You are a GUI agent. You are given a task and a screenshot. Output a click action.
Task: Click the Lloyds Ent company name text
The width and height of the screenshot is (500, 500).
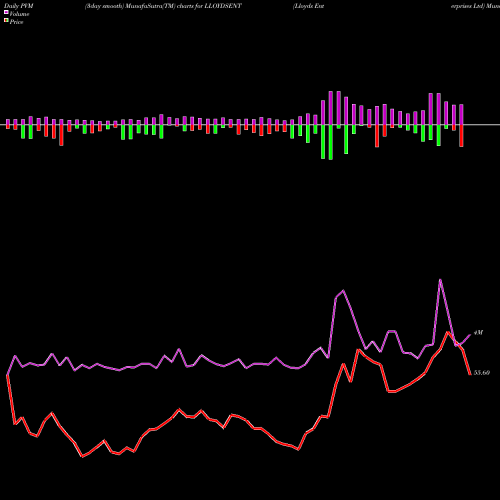308,6
